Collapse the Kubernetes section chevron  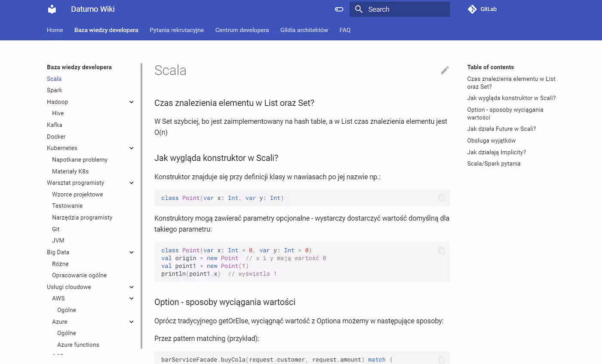tap(132, 148)
